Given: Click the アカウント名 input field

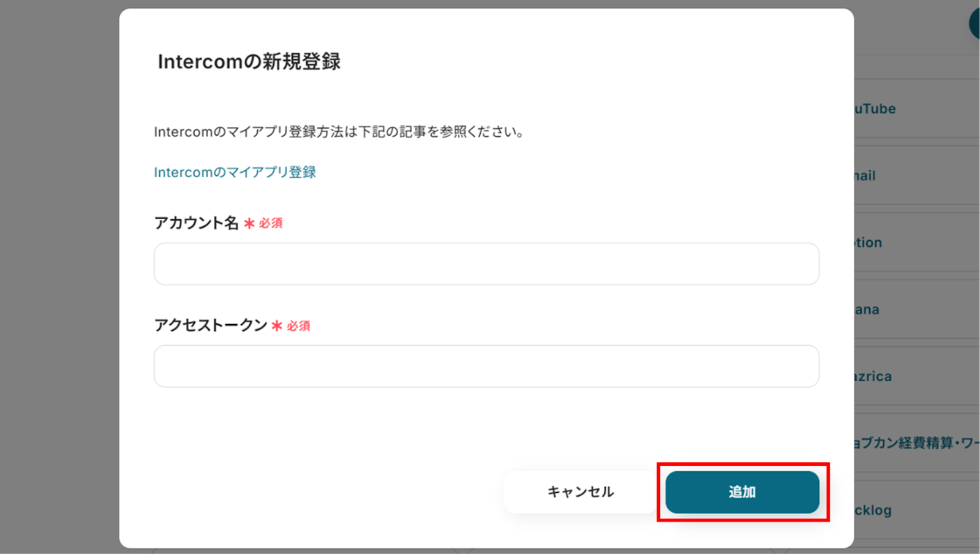Looking at the screenshot, I should coord(486,264).
